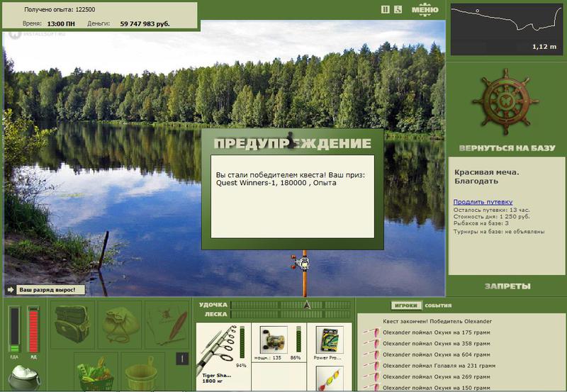The height and width of the screenshot is (392, 567).
Task: Click the quest winner prize message text
Action: [291, 179]
